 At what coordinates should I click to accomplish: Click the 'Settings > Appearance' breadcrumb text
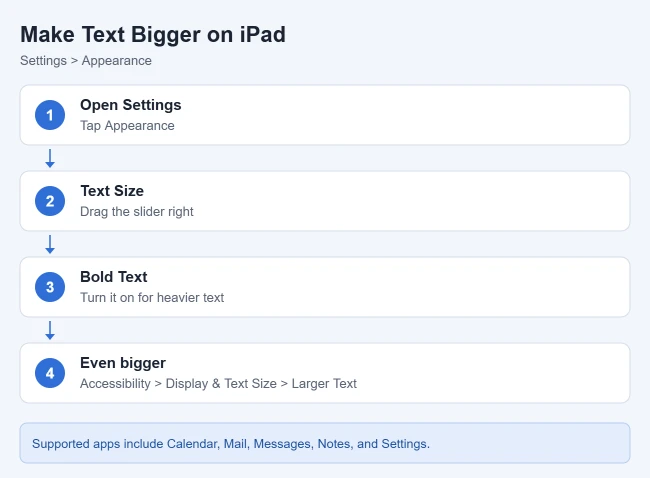(x=86, y=61)
